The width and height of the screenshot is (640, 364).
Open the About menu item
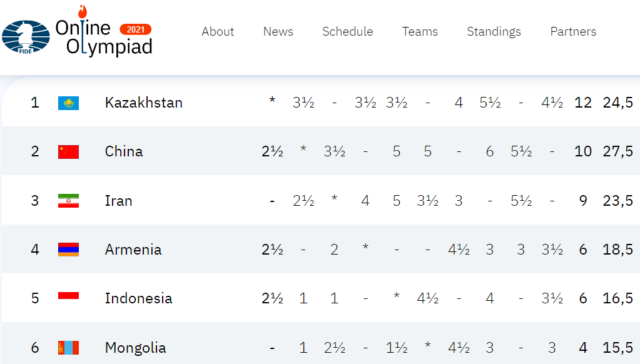218,31
